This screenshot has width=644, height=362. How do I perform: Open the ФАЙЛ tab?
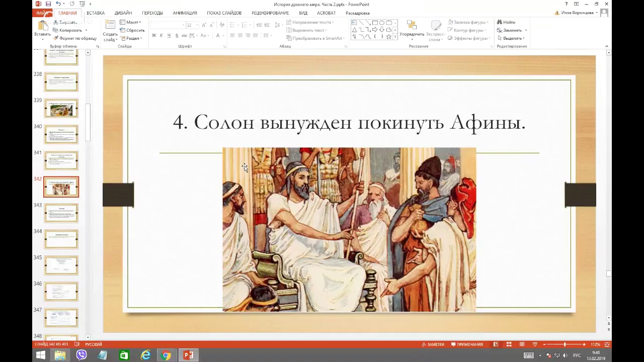pos(42,13)
